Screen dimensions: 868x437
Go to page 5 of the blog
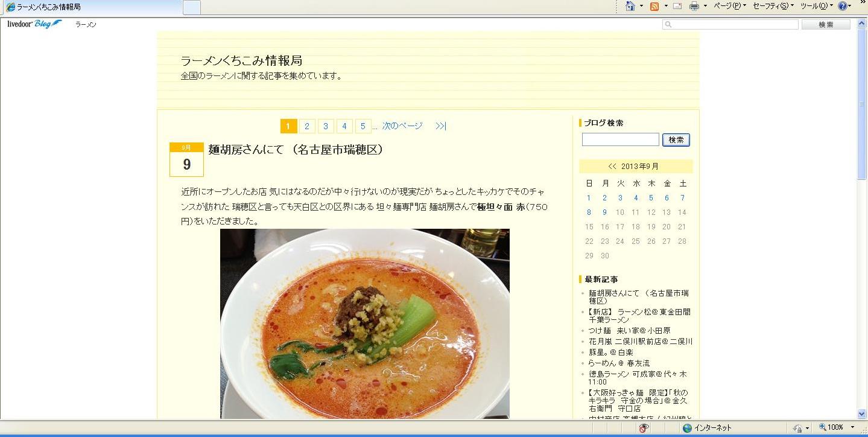click(363, 126)
